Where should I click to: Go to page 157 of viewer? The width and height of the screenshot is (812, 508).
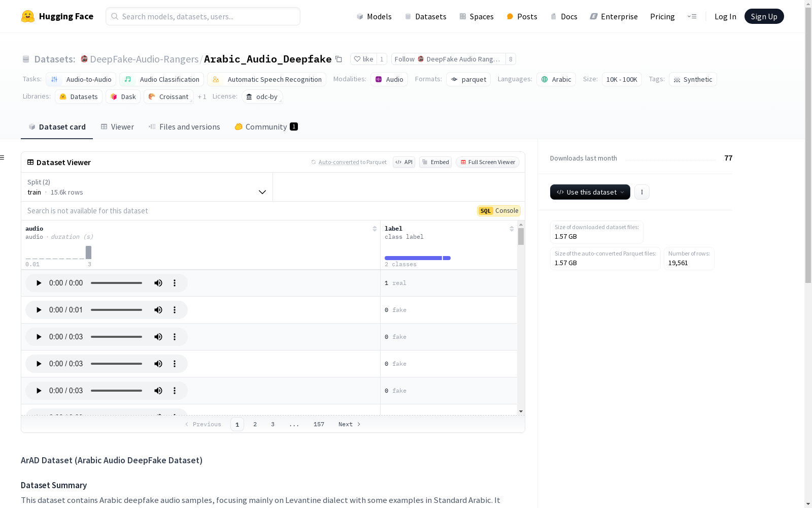click(x=319, y=424)
